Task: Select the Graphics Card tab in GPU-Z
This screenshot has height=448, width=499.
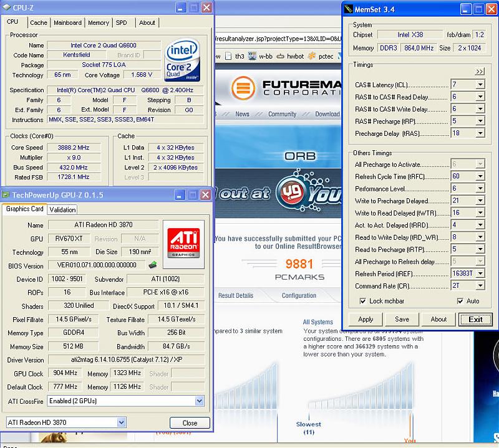Action: 24,209
